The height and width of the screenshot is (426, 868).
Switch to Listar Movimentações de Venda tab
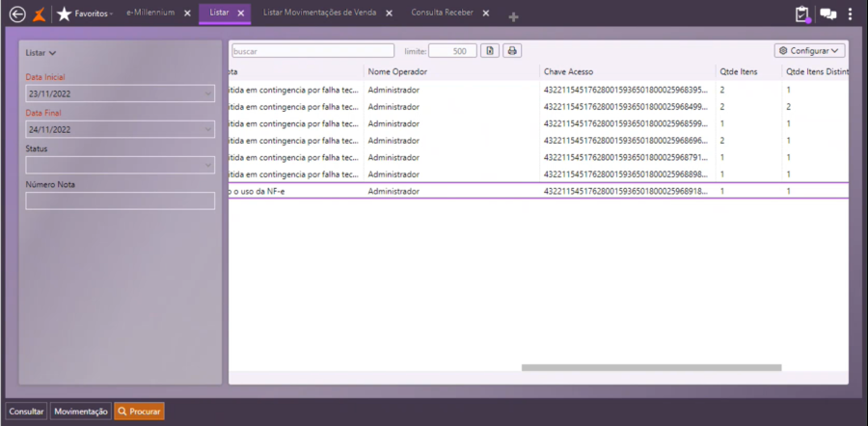(319, 13)
